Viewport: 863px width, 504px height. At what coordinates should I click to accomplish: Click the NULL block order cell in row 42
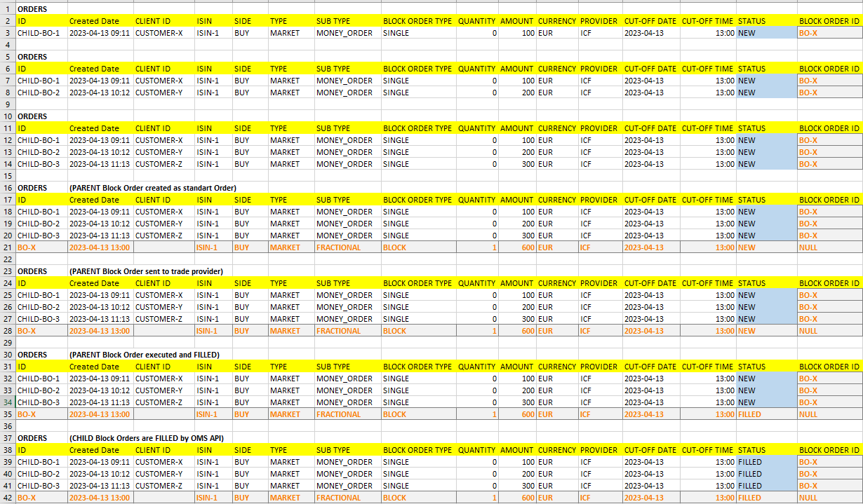830,498
